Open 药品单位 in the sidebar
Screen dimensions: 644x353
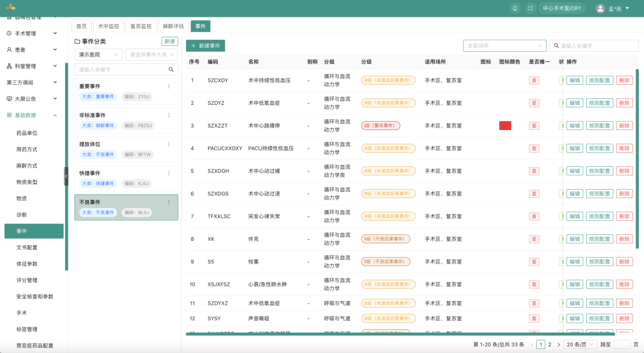click(27, 133)
